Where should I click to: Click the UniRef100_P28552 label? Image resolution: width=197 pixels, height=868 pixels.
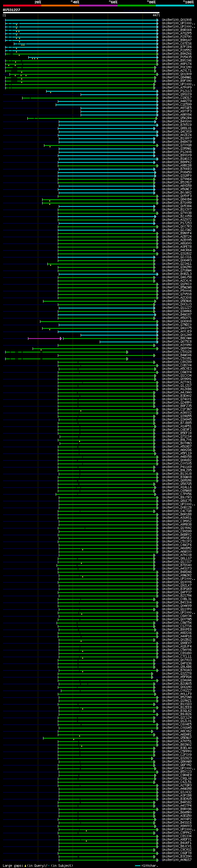tap(176, 50)
